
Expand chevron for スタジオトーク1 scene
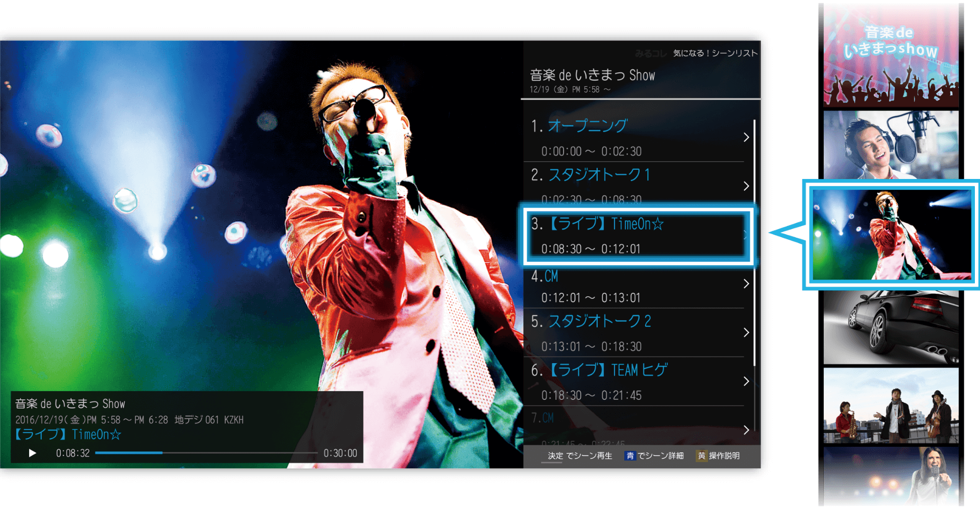coord(746,186)
